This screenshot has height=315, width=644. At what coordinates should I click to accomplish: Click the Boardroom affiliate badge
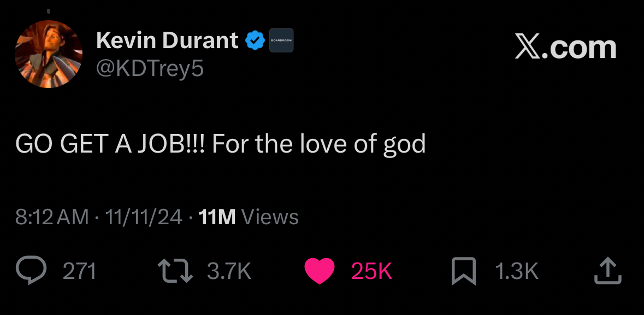(281, 40)
